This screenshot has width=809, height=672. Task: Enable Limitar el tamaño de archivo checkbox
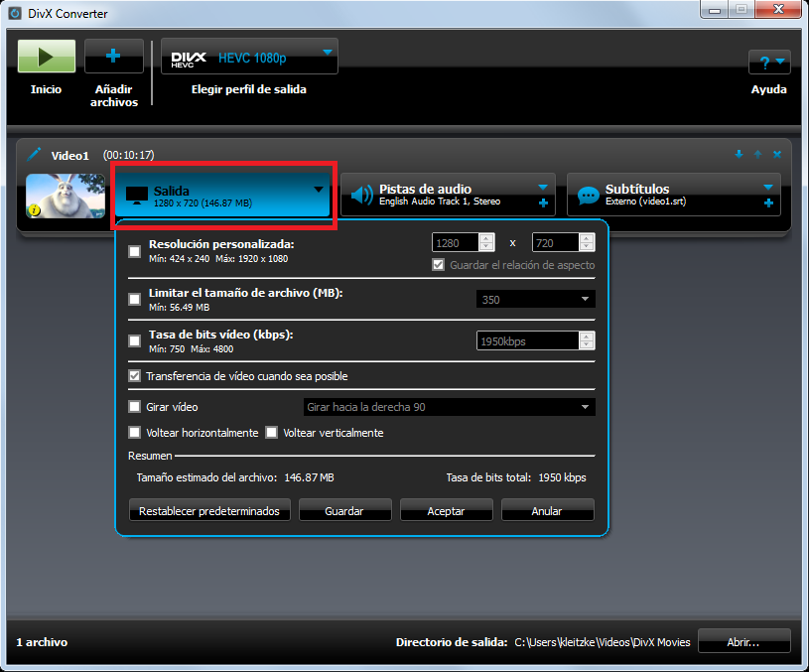[135, 300]
